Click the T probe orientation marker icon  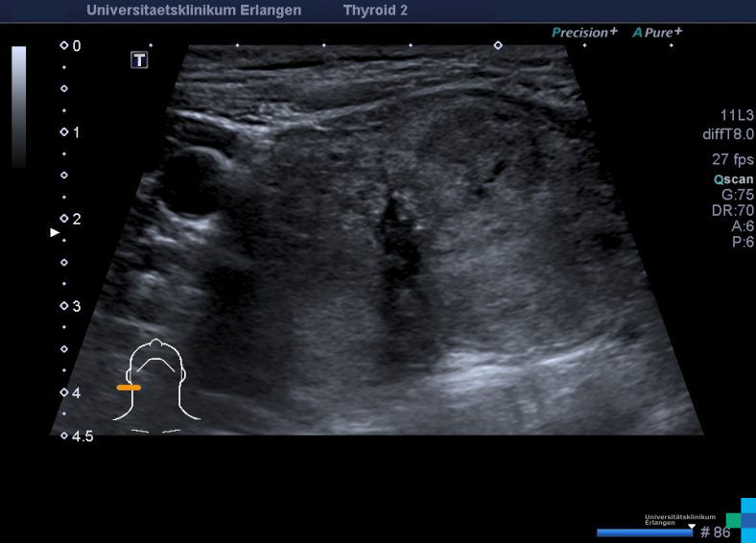pos(140,60)
